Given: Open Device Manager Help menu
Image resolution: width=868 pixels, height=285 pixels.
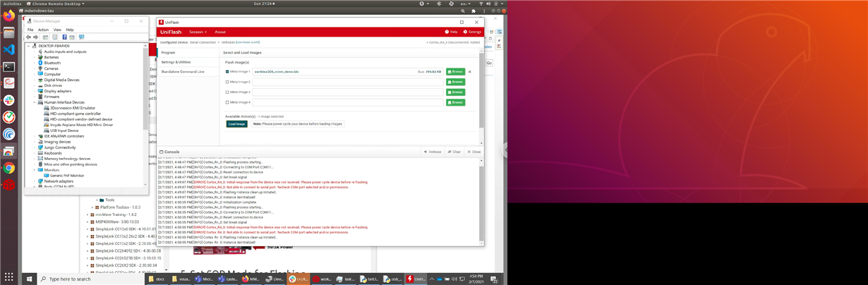Looking at the screenshot, I should [70, 30].
